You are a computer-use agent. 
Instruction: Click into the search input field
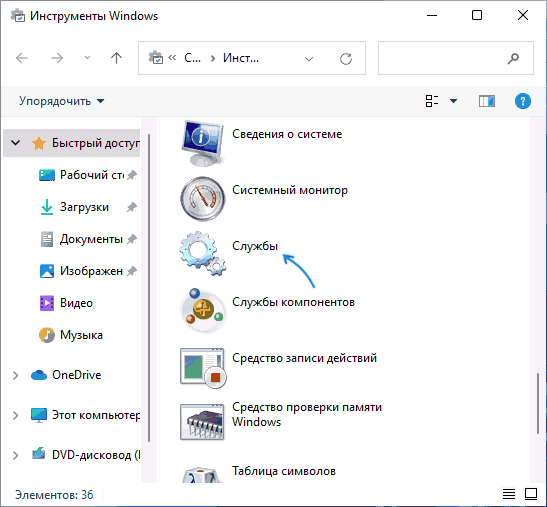[456, 58]
